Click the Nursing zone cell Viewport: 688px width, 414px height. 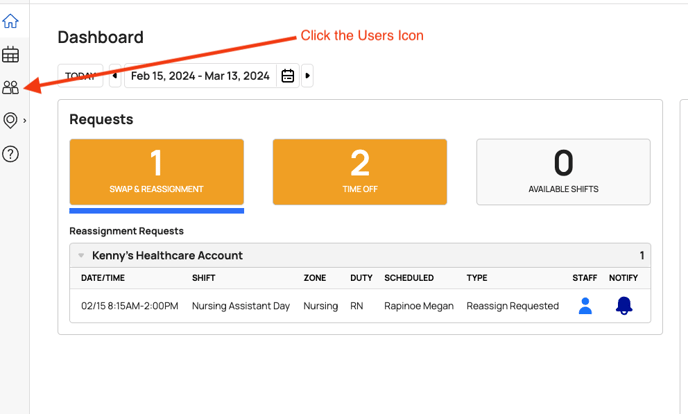(321, 306)
